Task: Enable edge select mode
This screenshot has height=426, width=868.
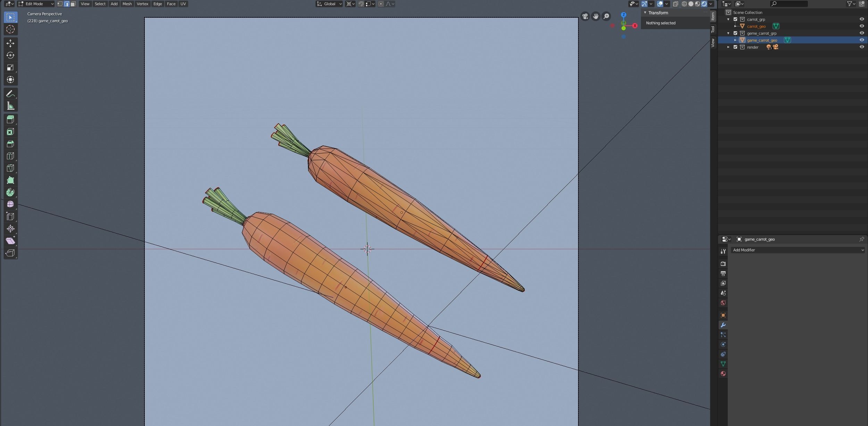Action: click(x=67, y=4)
